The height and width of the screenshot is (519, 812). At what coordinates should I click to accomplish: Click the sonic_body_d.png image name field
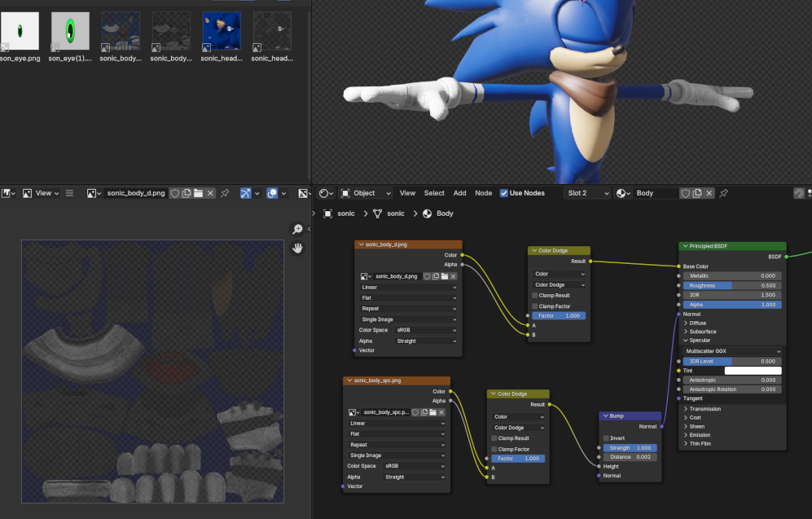tap(136, 193)
